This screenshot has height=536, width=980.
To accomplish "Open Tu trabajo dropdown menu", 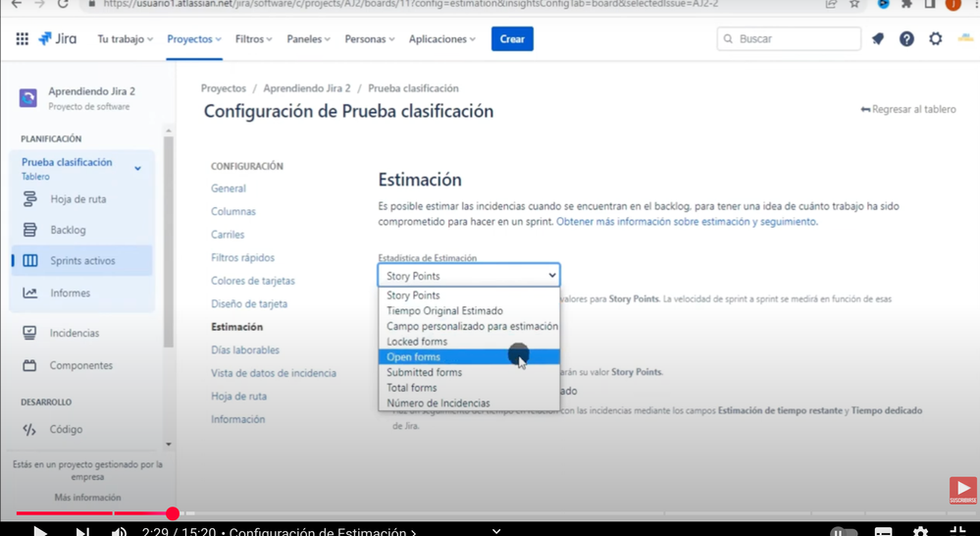I will [125, 39].
